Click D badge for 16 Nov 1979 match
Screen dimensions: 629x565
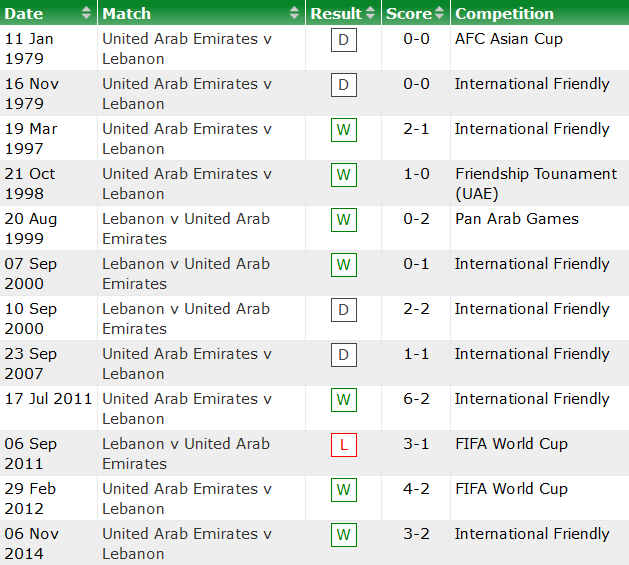[x=344, y=85]
